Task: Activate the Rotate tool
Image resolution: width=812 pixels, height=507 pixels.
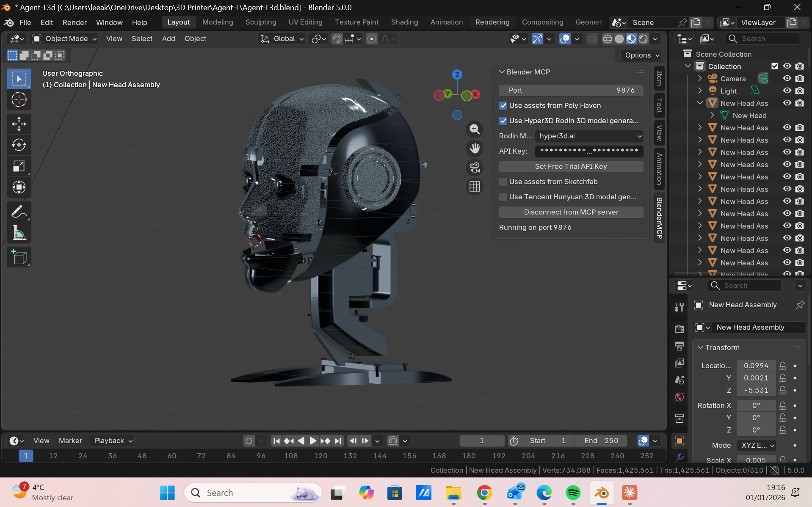Action: coord(19,145)
